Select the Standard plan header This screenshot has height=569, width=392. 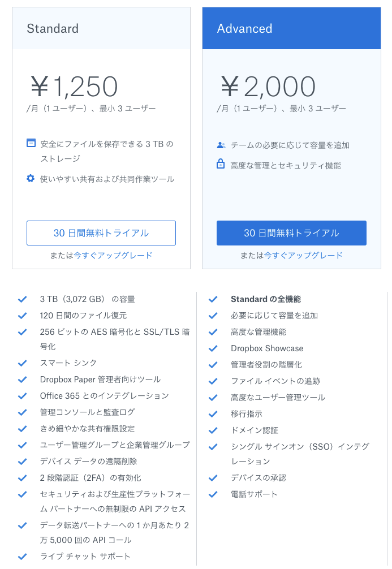pyautogui.click(x=101, y=28)
